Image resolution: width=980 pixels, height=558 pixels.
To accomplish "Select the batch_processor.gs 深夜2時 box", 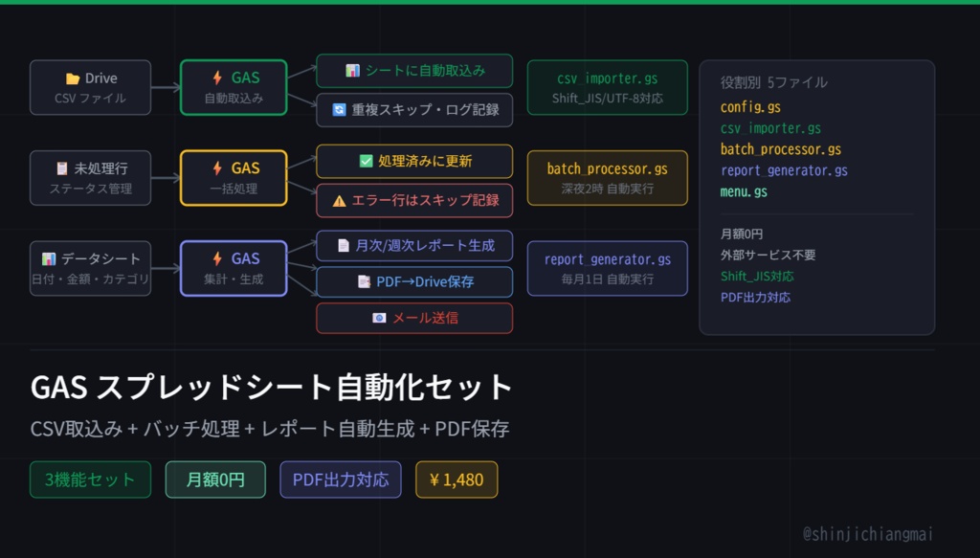I will point(608,178).
